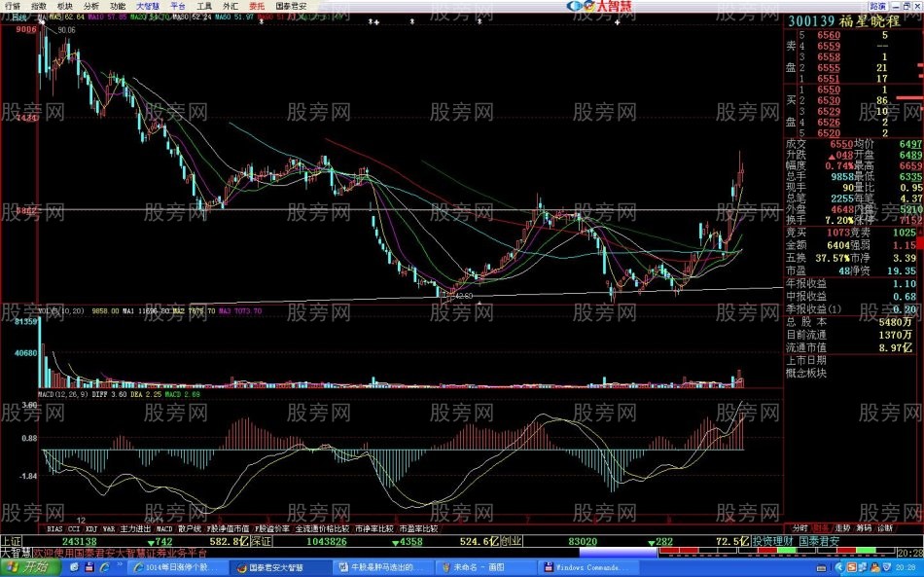Select the W&R indicator tab

tap(109, 528)
